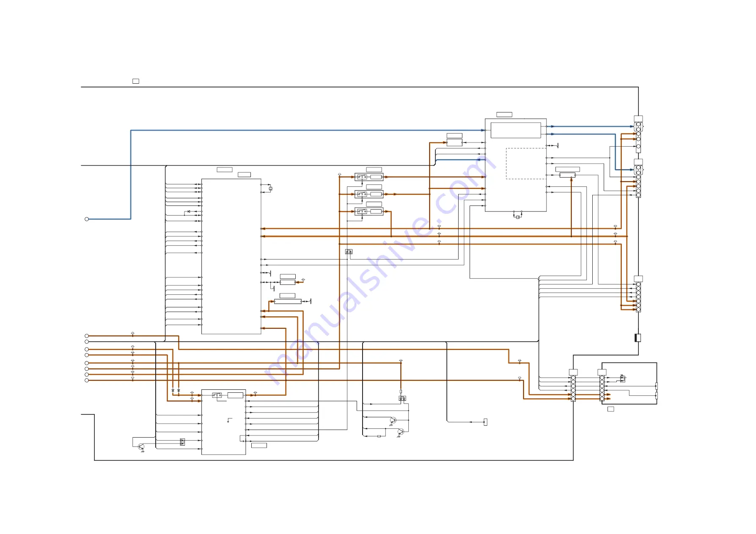
Task: Click the six-pin connector inside the bottom-right board
Action: click(x=602, y=389)
